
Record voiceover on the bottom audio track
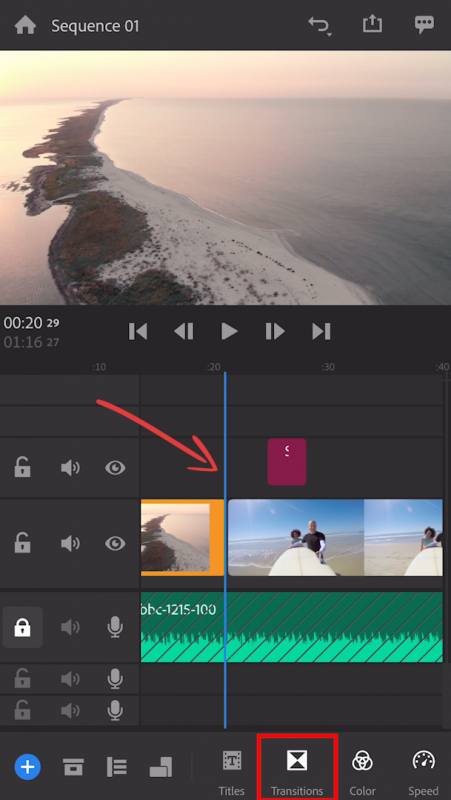(x=115, y=710)
